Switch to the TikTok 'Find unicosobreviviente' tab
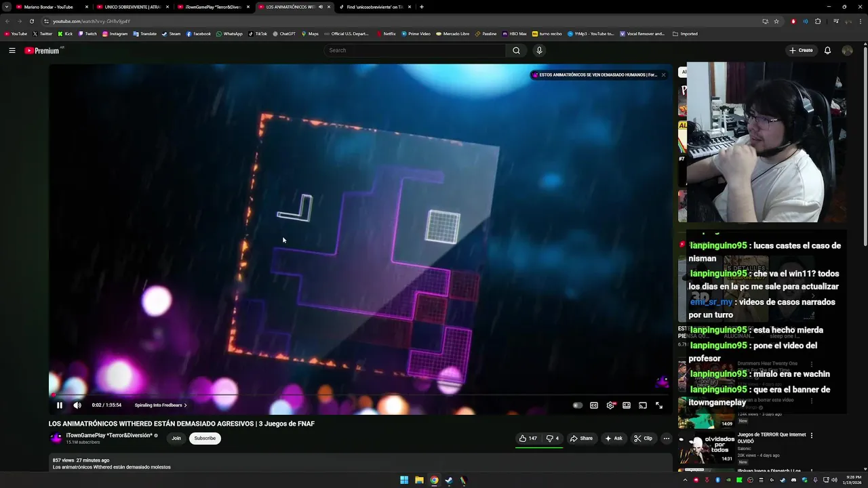This screenshot has height=488, width=868. 374,7
